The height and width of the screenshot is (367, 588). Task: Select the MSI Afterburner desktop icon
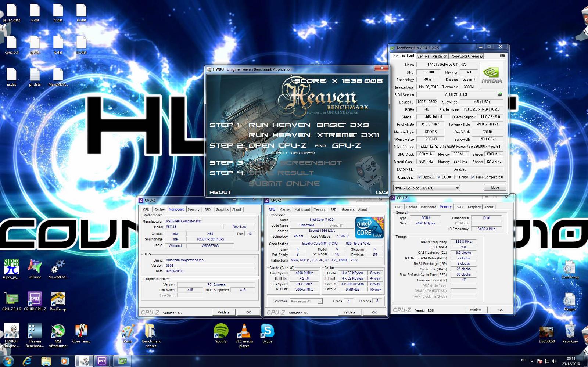pyautogui.click(x=58, y=335)
